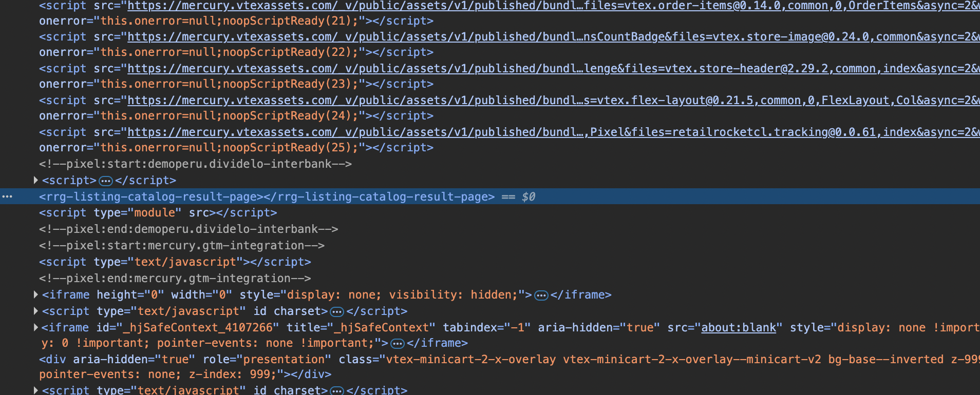Viewport: 980px width, 395px height.
Task: Follow the about:blank link in the iframe src
Action: 738,327
